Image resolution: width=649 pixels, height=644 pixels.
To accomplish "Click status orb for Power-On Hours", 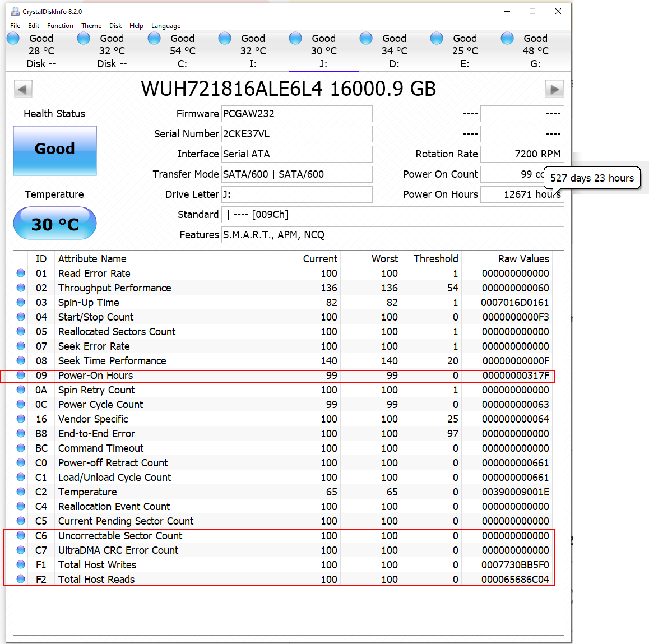I will (x=21, y=376).
